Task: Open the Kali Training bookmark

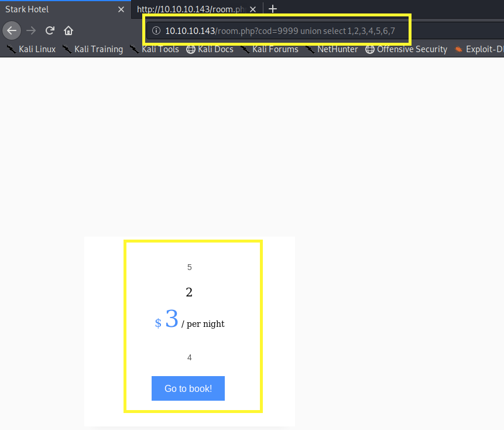Action: coord(93,49)
